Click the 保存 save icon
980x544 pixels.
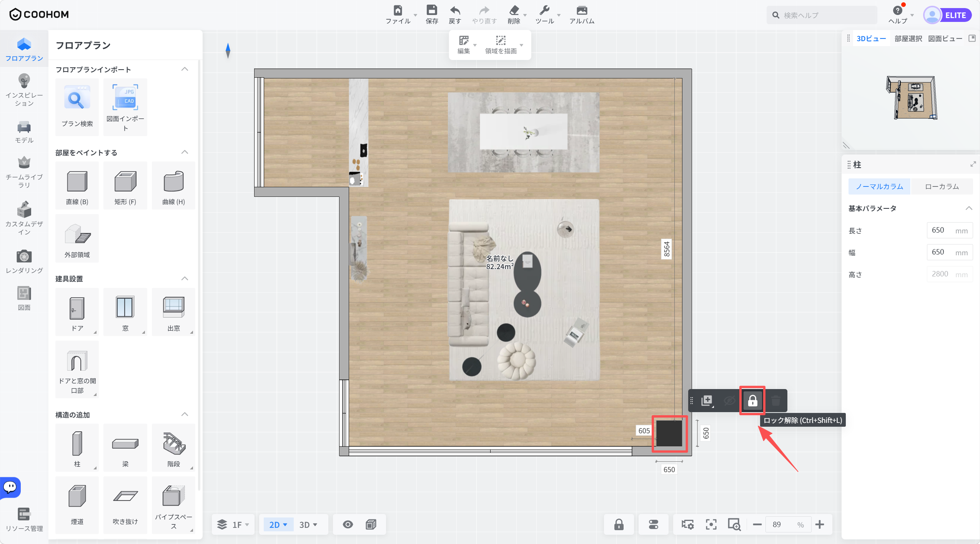click(x=432, y=10)
